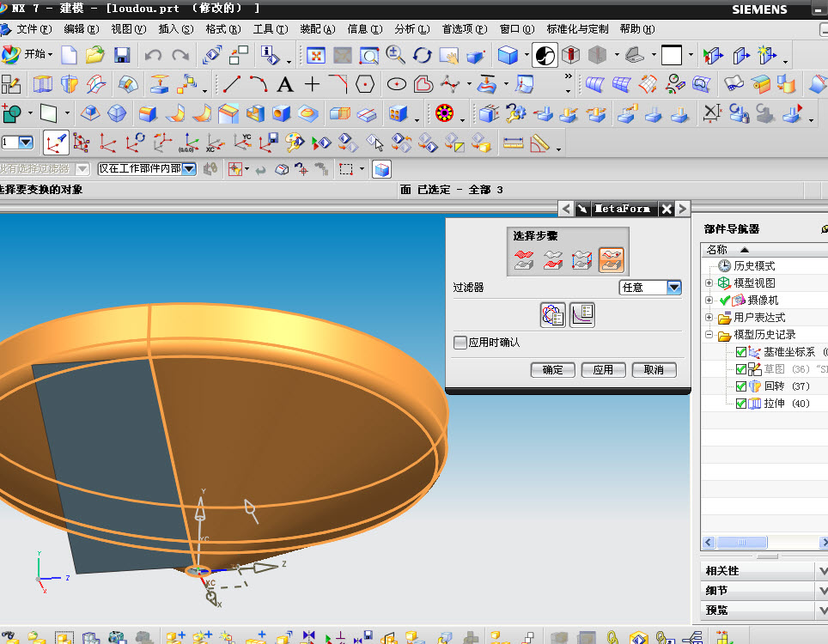Click the 取消 button
The width and height of the screenshot is (828, 644).
[x=654, y=370]
